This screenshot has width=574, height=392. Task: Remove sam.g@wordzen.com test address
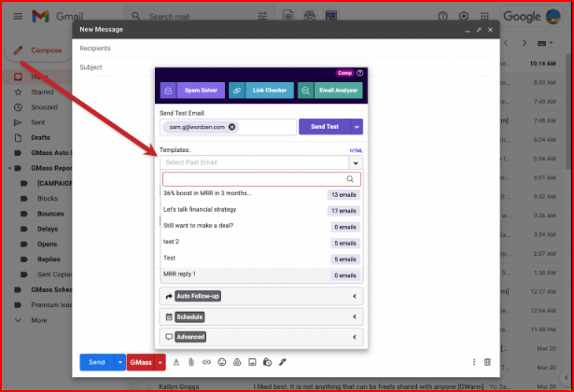pyautogui.click(x=231, y=127)
